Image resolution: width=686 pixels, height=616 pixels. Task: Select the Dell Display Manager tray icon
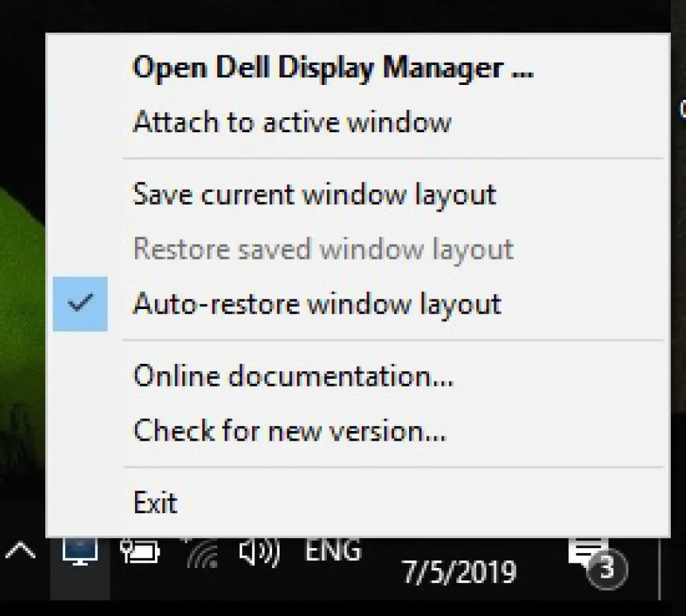pyautogui.click(x=80, y=552)
